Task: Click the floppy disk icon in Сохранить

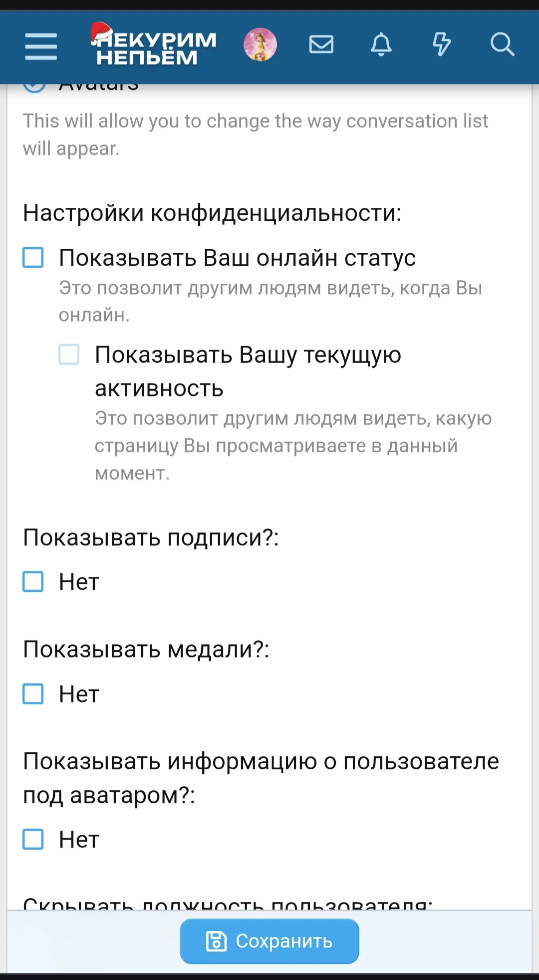Action: 216,941
